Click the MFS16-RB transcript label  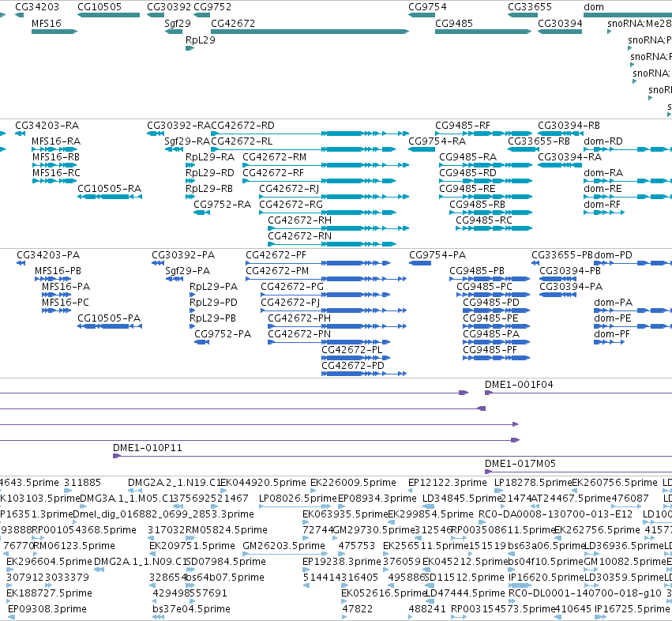pyautogui.click(x=56, y=157)
